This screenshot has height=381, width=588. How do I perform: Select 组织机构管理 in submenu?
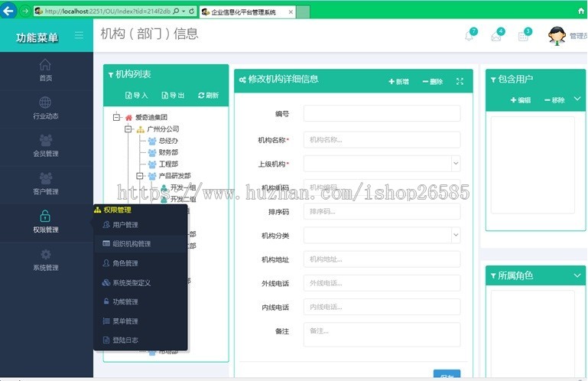[132, 243]
